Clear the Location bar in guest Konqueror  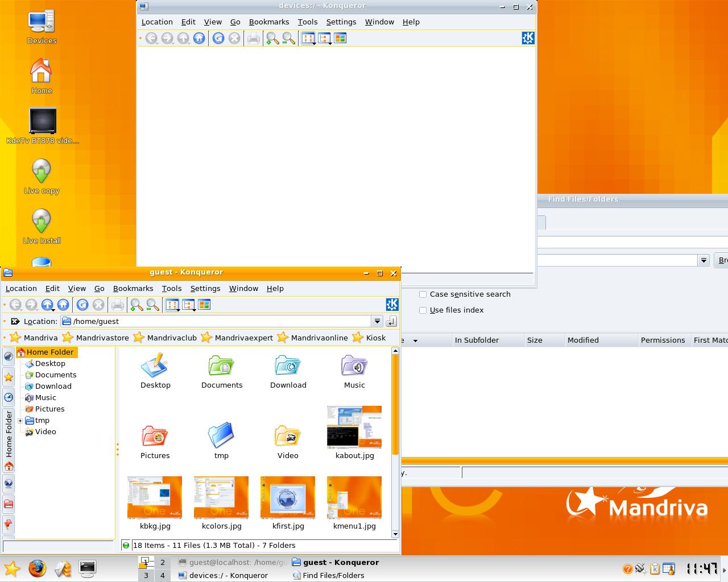[x=15, y=321]
